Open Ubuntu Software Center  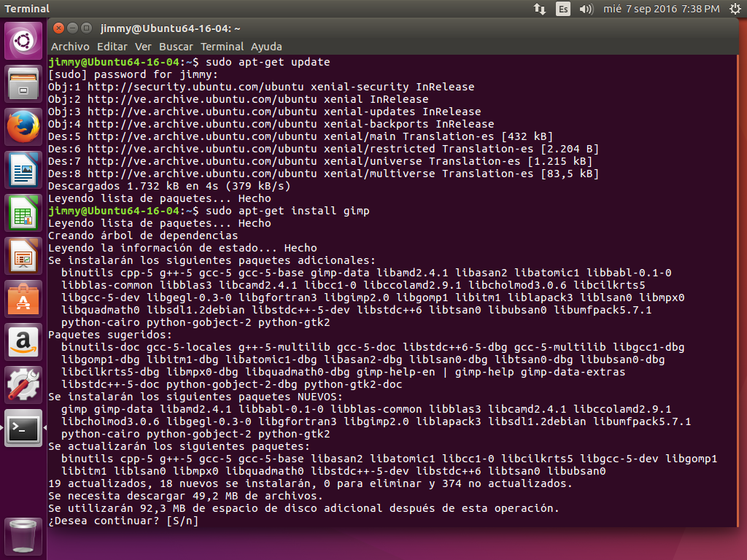tap(23, 299)
